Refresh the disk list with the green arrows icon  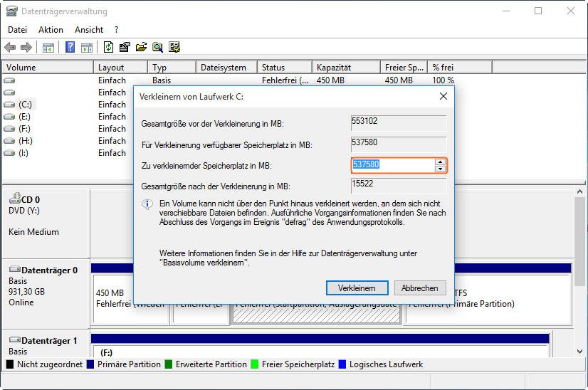point(109,47)
